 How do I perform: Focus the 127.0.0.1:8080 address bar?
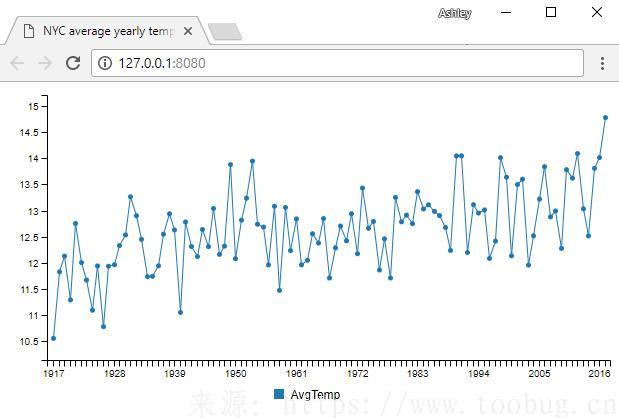340,63
